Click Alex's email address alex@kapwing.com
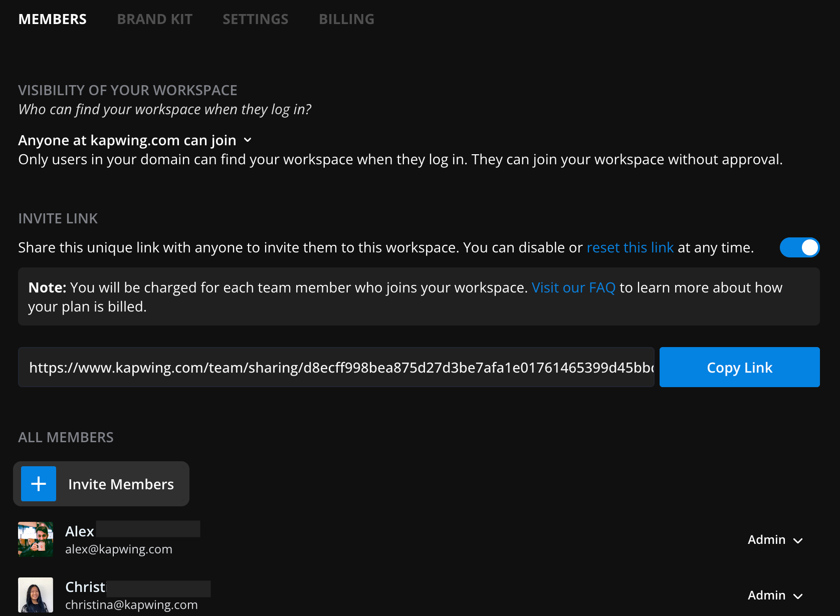Image resolution: width=840 pixels, height=616 pixels. (x=119, y=549)
